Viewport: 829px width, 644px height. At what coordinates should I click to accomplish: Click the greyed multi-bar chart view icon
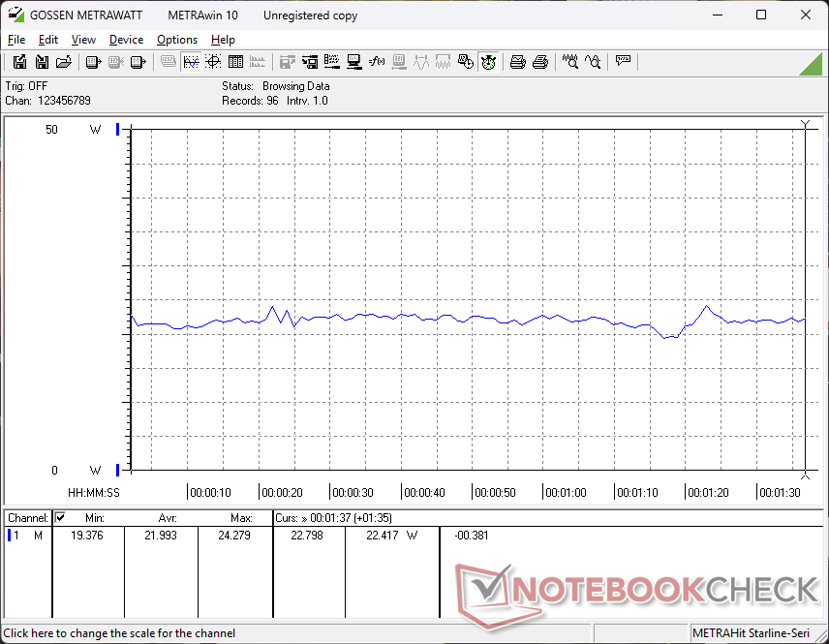click(x=258, y=62)
